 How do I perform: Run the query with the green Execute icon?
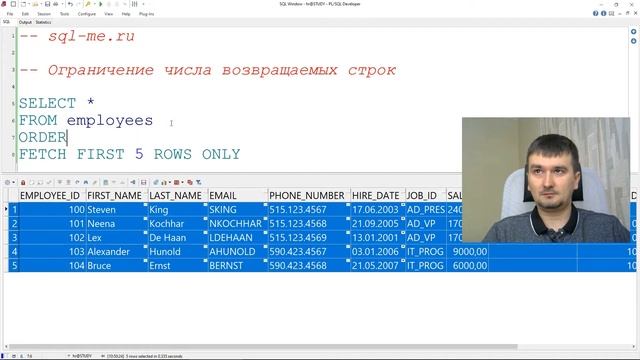click(x=100, y=4)
